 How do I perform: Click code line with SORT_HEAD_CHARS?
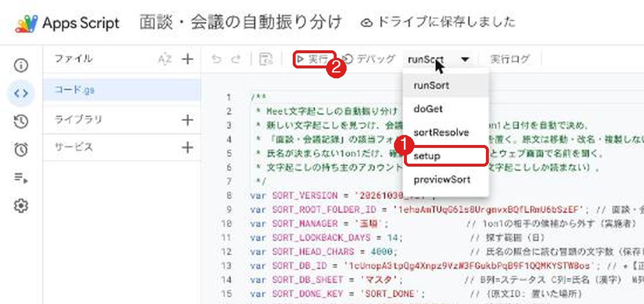447,251
